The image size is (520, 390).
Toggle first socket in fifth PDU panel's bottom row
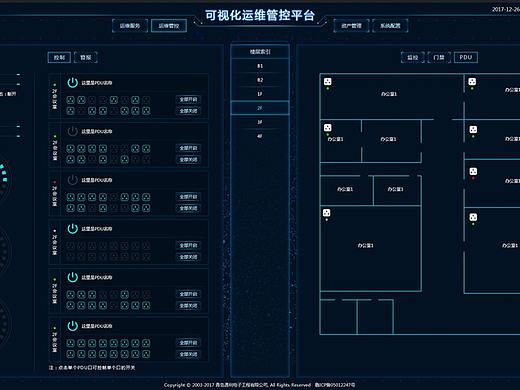point(70,305)
